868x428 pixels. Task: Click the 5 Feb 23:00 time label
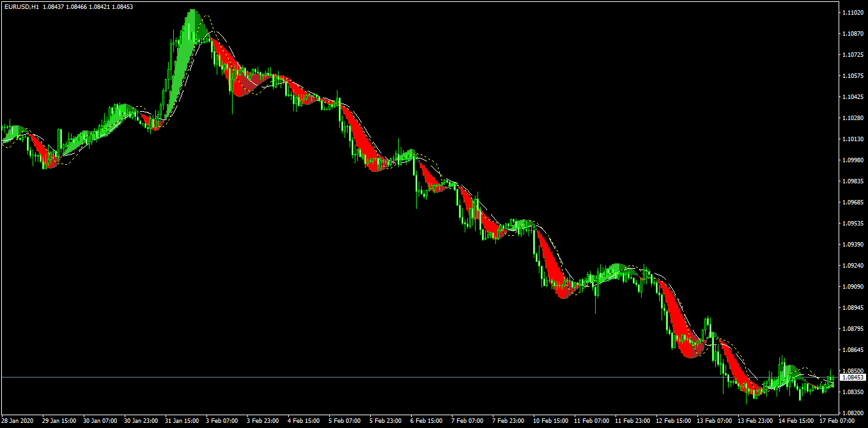(x=387, y=422)
